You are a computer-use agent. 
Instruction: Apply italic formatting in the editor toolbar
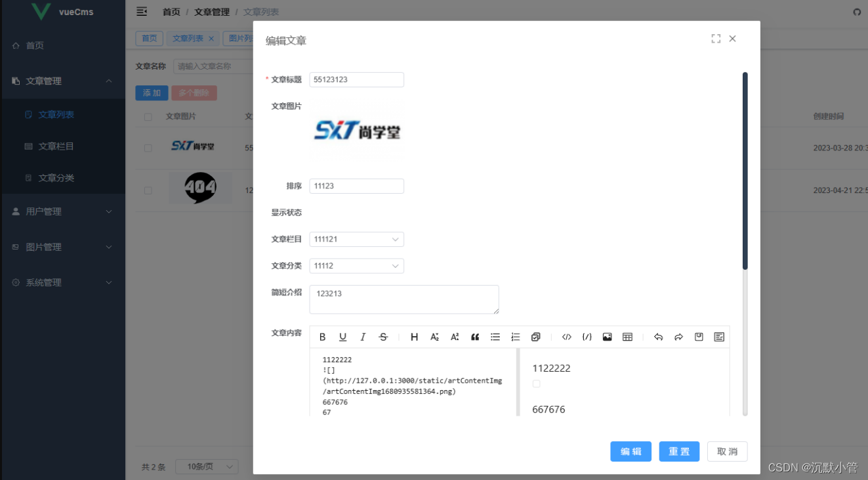(x=363, y=337)
